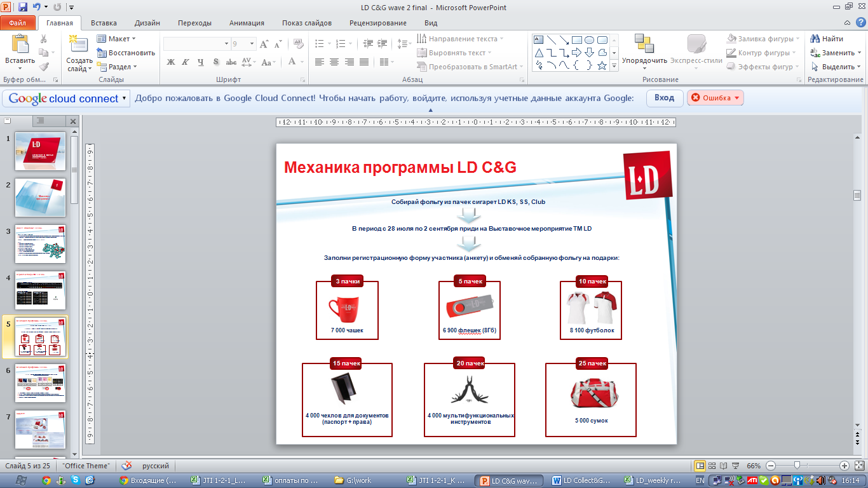
Task: Toggle Align text left
Action: coord(319,62)
